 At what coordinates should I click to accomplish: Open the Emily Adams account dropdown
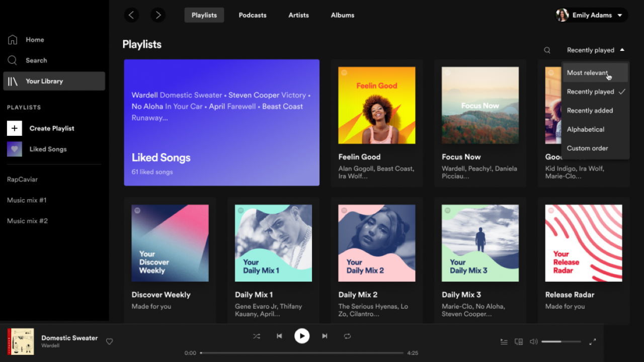(591, 15)
